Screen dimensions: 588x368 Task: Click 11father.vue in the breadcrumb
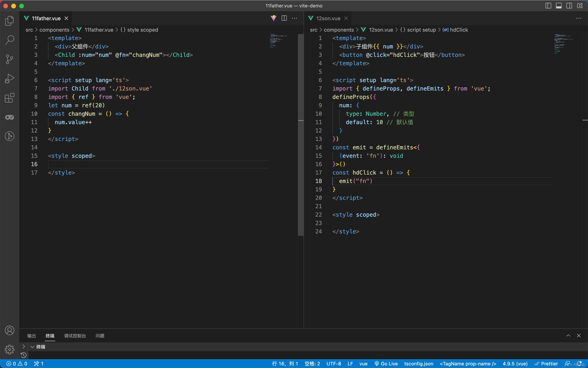99,30
